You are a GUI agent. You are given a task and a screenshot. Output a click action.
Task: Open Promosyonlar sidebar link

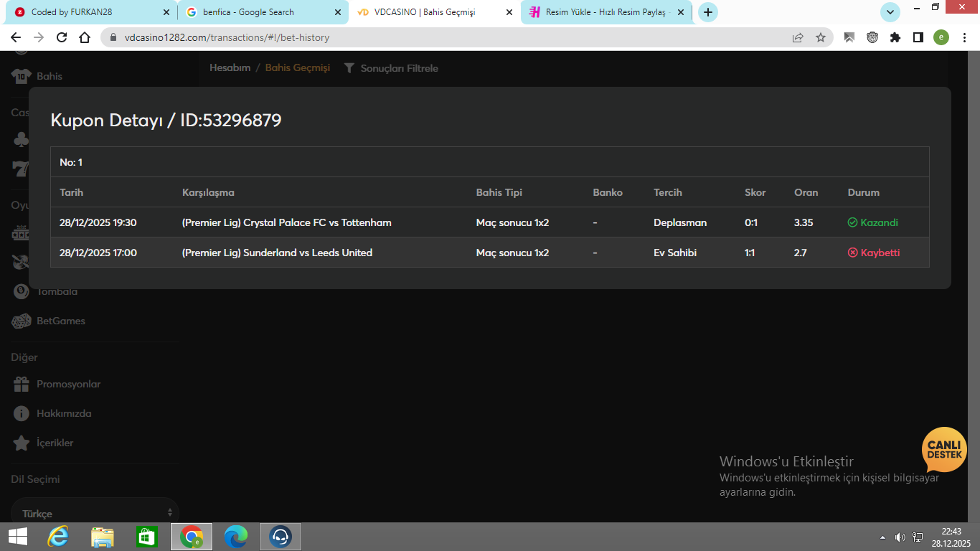point(69,384)
